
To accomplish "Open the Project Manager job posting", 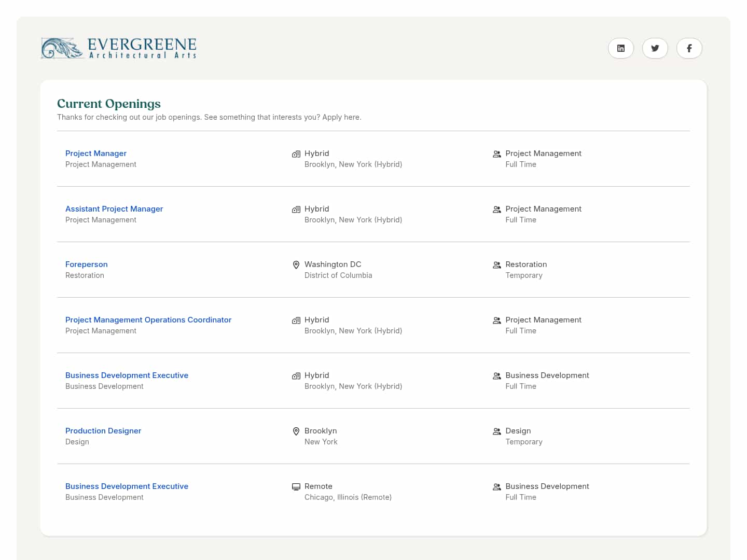I will click(96, 153).
